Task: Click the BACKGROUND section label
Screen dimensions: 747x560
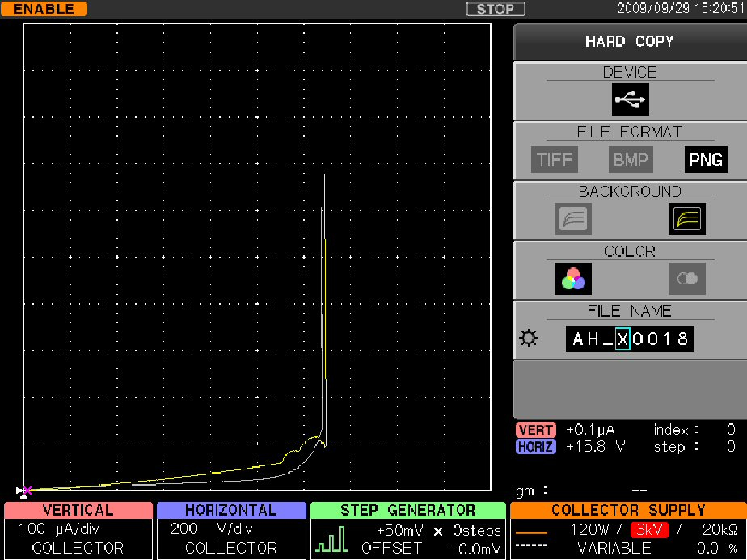Action: click(x=630, y=192)
